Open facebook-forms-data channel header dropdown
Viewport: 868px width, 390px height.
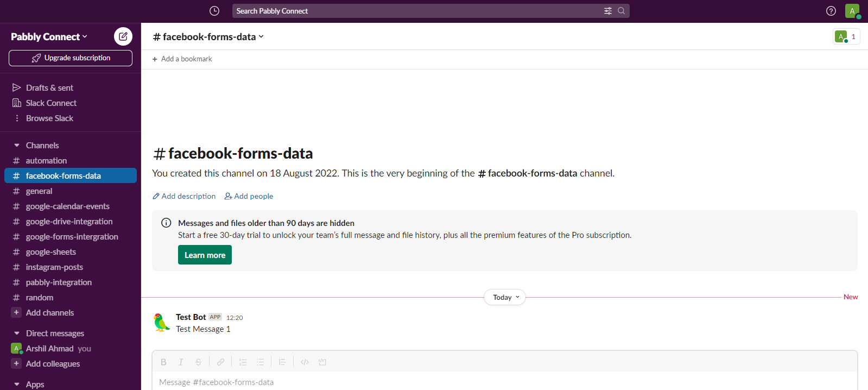click(208, 36)
